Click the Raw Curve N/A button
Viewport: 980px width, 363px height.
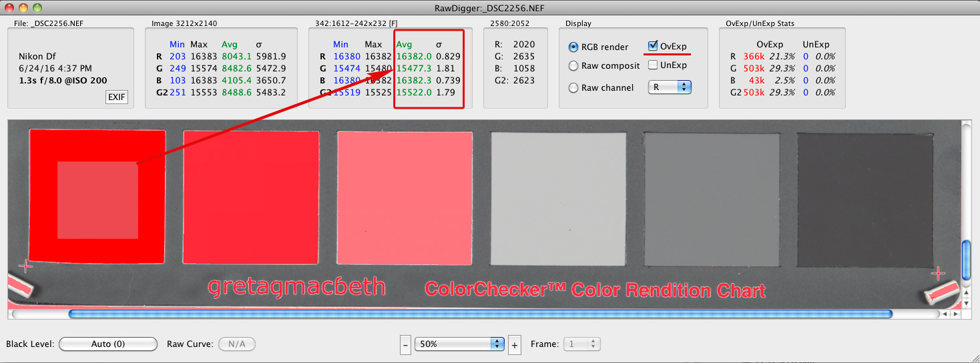pyautogui.click(x=237, y=344)
